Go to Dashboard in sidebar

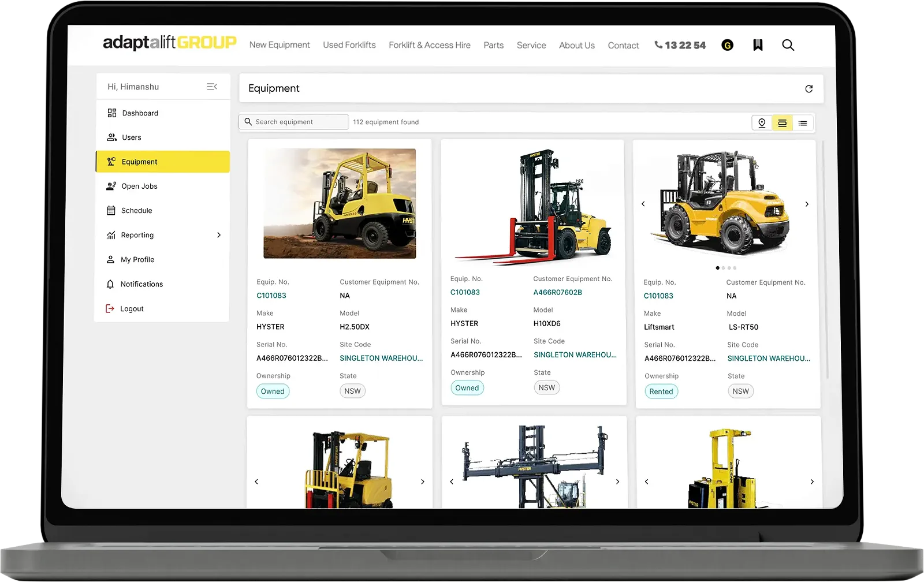162,113
